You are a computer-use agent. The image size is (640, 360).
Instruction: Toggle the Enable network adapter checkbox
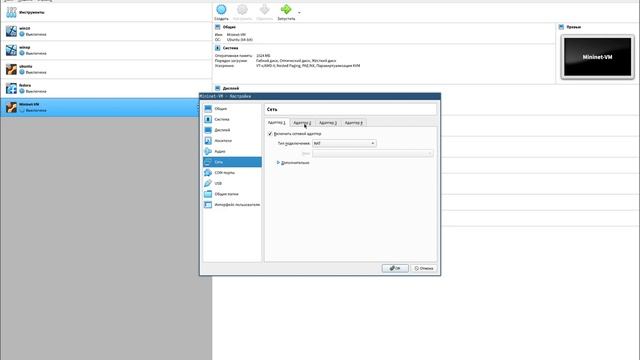point(270,133)
